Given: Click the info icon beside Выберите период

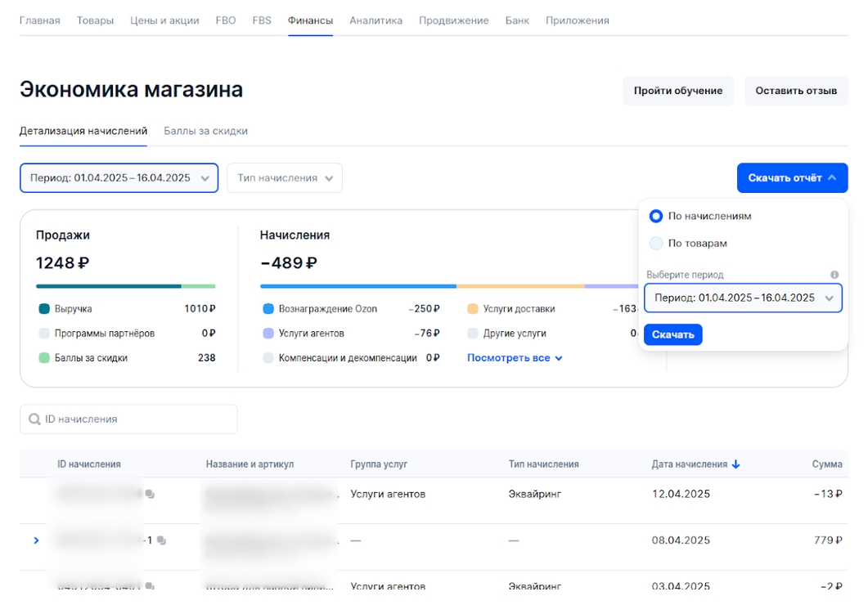Looking at the screenshot, I should coord(834,275).
